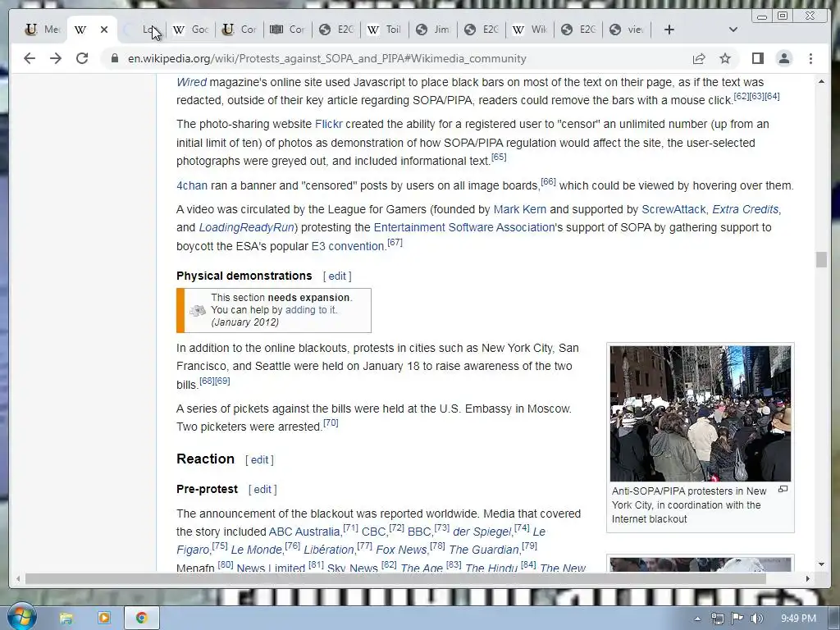Bookmark this tab with the star icon
840x630 pixels.
tap(725, 58)
